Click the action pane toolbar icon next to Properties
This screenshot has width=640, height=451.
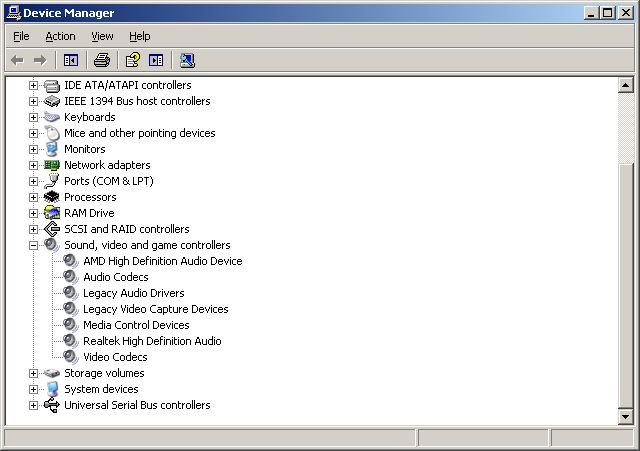tap(156, 60)
